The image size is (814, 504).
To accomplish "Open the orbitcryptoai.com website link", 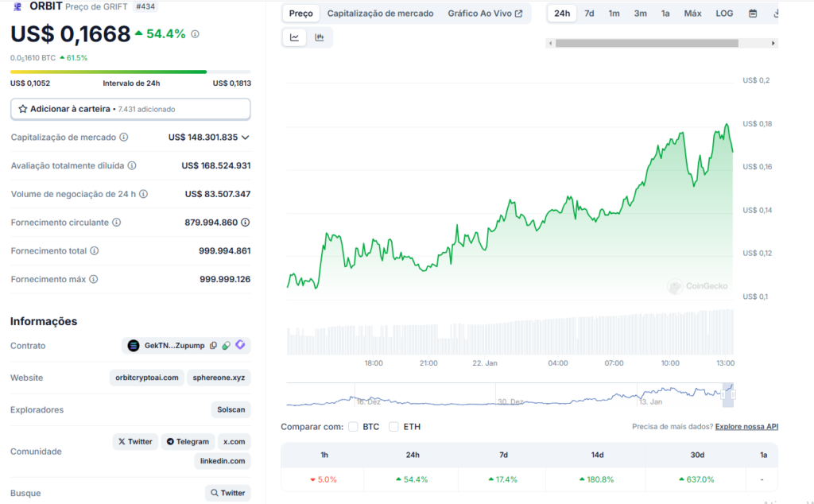I will point(147,378).
